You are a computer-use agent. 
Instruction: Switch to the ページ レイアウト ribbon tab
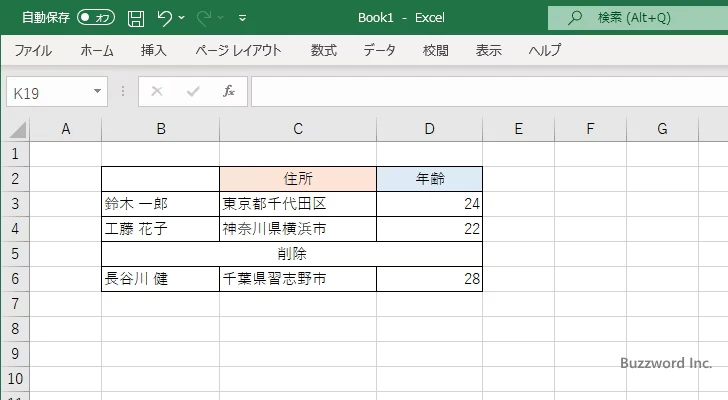(238, 50)
